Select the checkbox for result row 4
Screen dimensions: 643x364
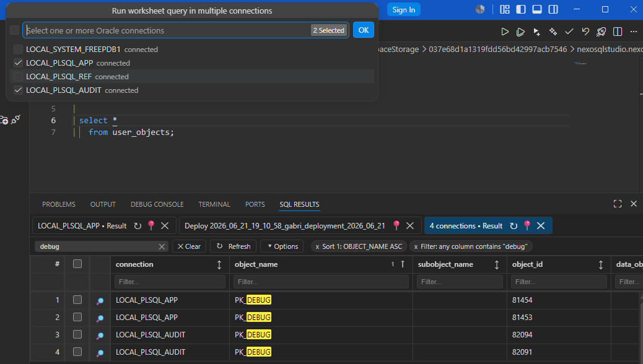click(x=77, y=352)
